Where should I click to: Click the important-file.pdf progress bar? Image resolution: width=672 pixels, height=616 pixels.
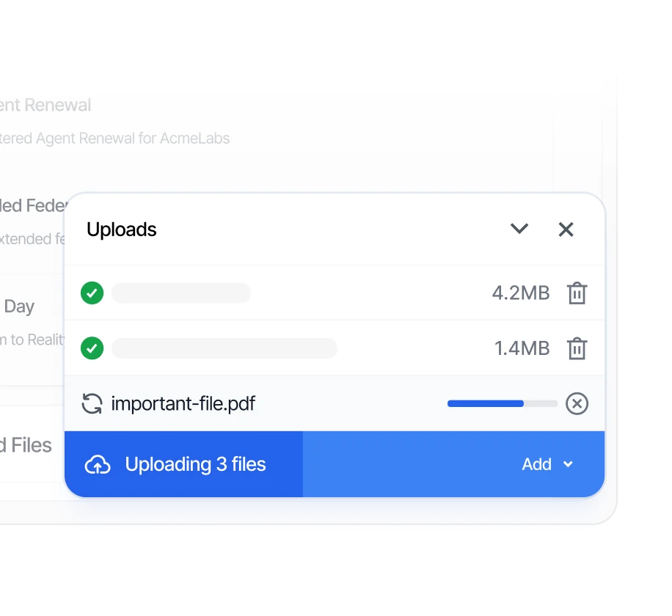click(503, 403)
